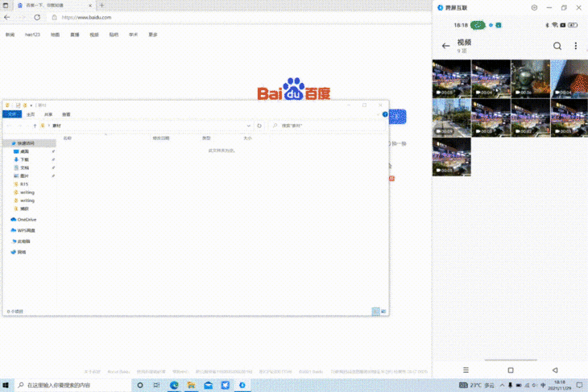Open the 更多 menu on Baidu
The width and height of the screenshot is (588, 392).
pos(153,35)
